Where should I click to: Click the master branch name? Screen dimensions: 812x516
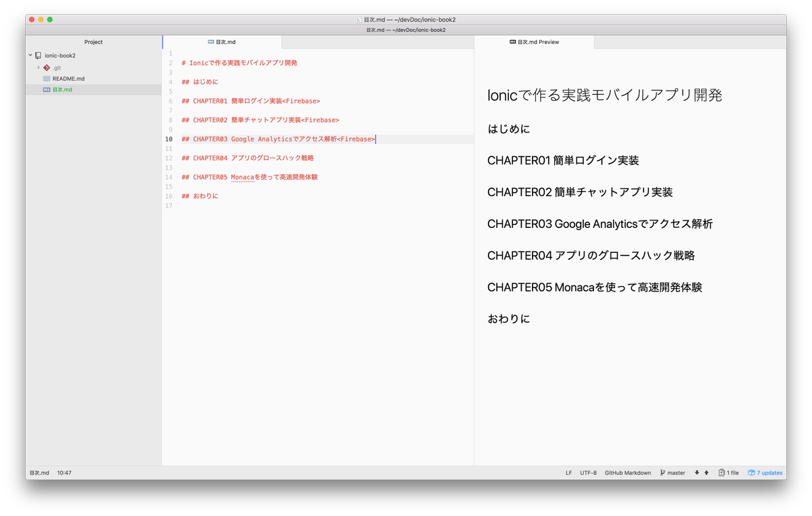click(x=676, y=473)
